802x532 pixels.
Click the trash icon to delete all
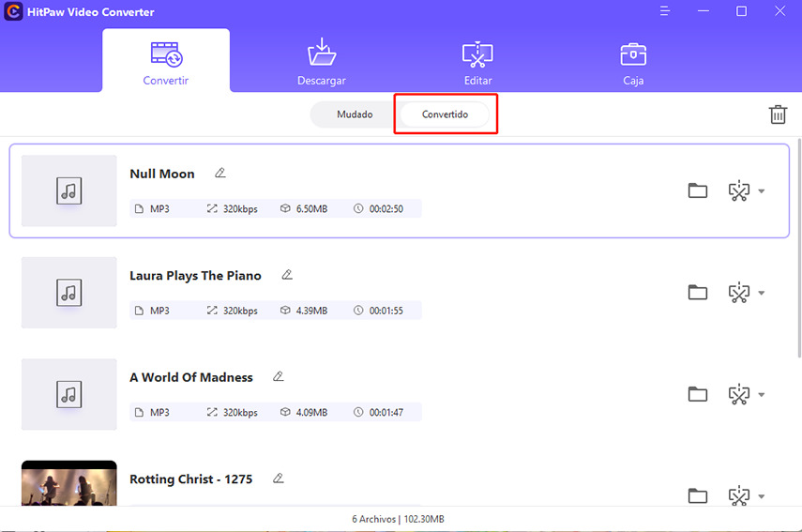pos(778,114)
